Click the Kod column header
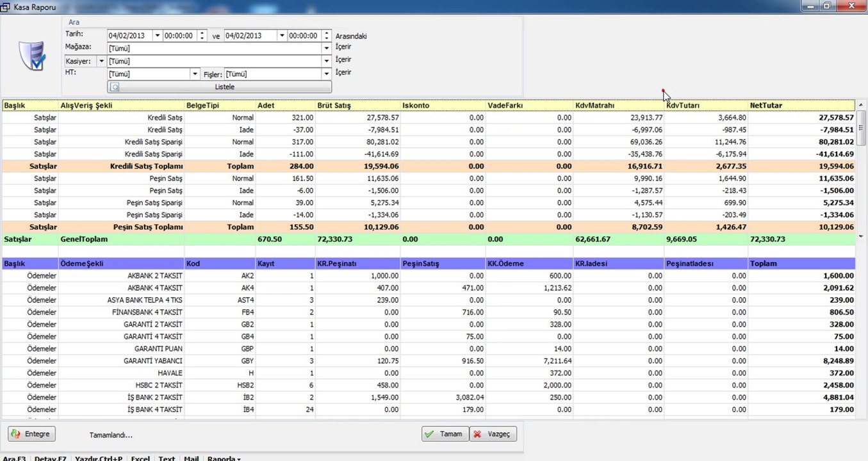 220,263
